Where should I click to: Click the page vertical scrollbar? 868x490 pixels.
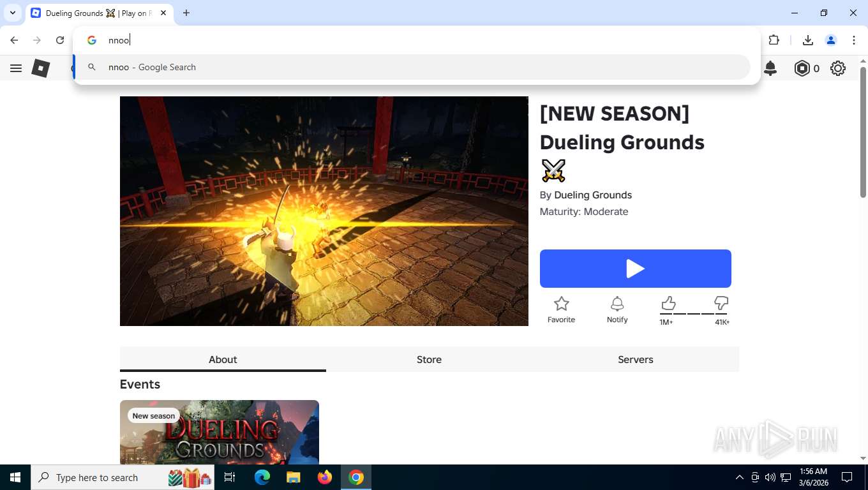pos(864,132)
